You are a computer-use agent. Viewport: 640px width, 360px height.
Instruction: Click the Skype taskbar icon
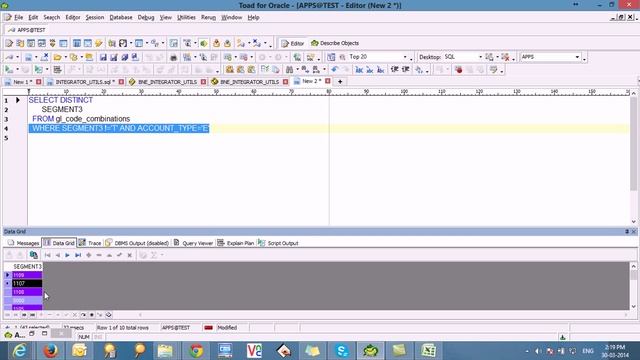point(341,351)
